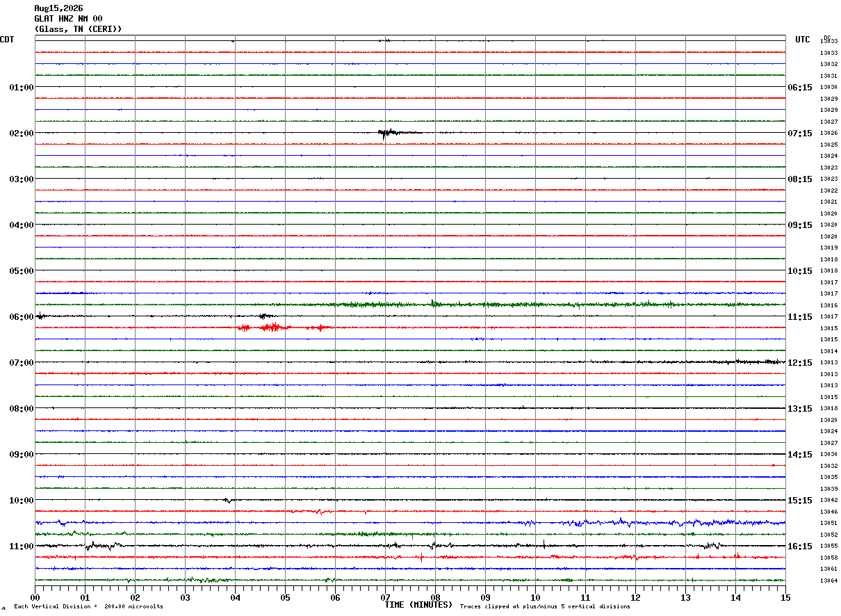Click the CDT timezone label
The height and width of the screenshot is (616, 841).
7,40
